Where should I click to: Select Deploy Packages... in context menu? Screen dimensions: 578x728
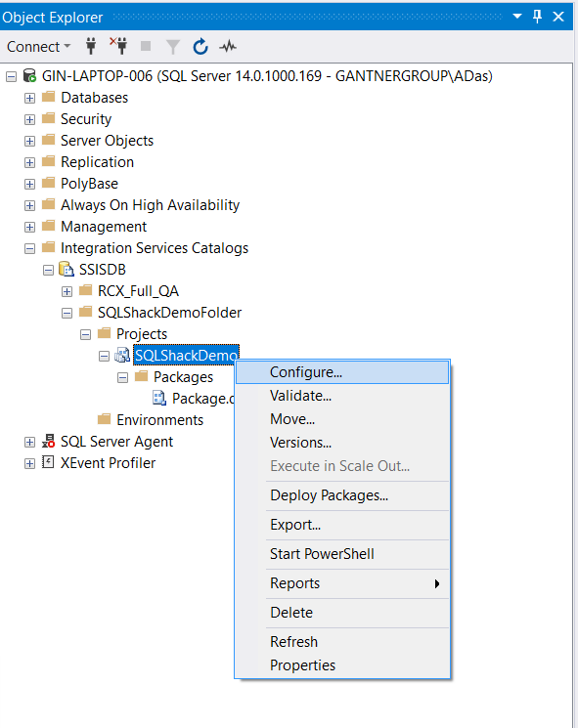coord(342,495)
